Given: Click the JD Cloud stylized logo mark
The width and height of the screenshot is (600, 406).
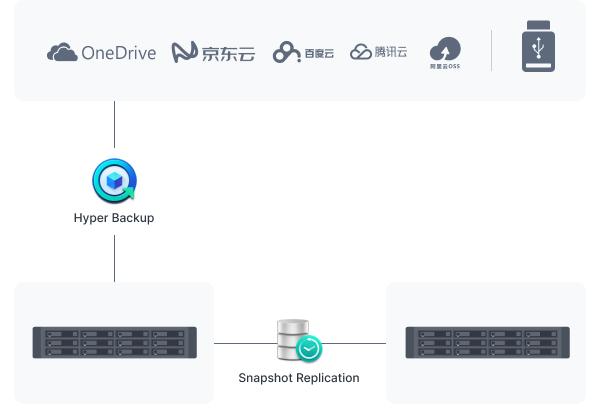Looking at the screenshot, I should pyautogui.click(x=184, y=52).
